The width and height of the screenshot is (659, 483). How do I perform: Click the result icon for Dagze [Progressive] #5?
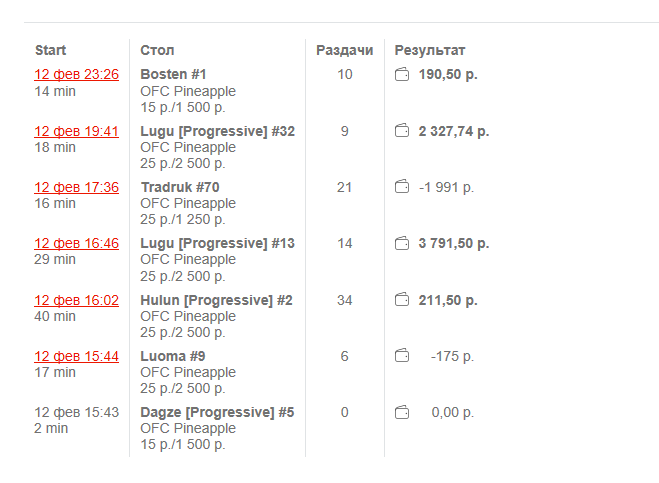[x=402, y=412]
